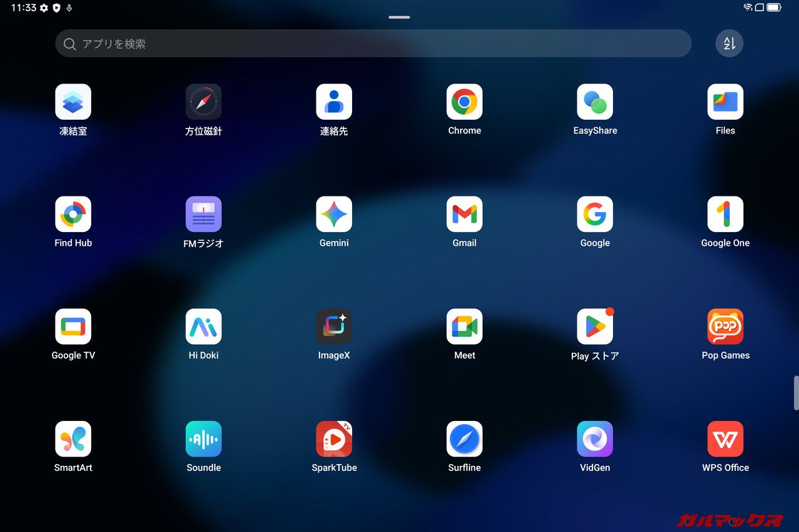Open the 凍結室 app

(x=73, y=102)
